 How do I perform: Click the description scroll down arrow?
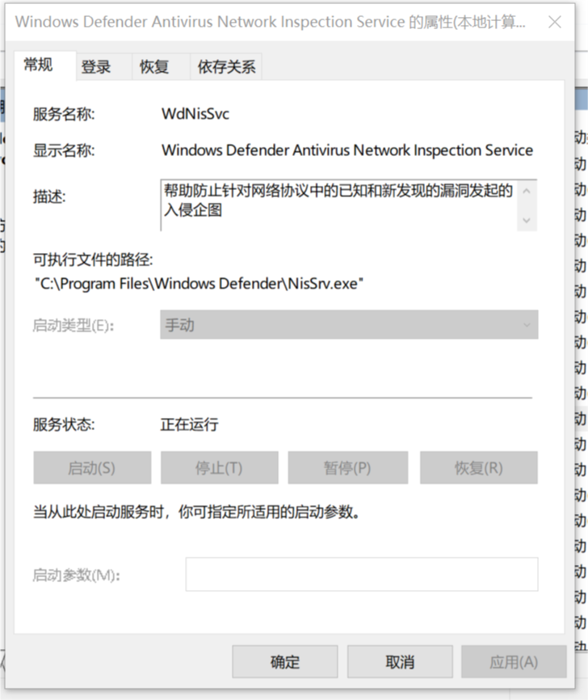coord(527,220)
